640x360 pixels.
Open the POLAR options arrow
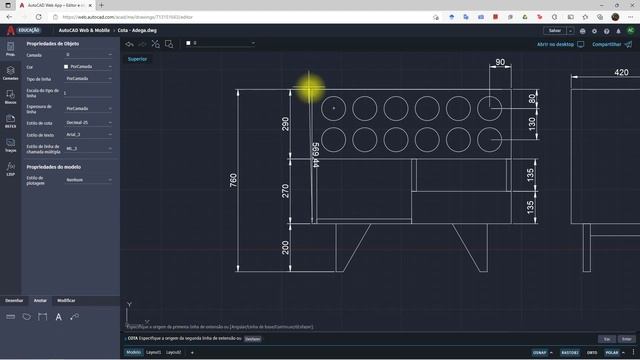623,352
